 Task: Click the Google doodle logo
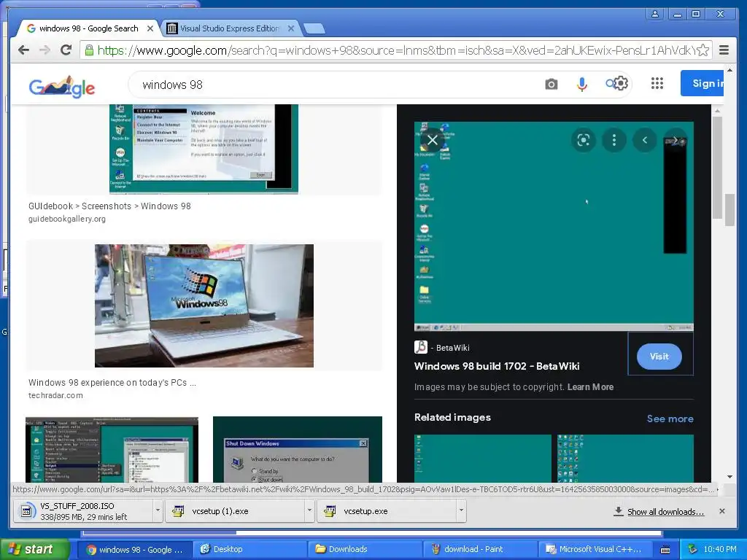tap(62, 86)
